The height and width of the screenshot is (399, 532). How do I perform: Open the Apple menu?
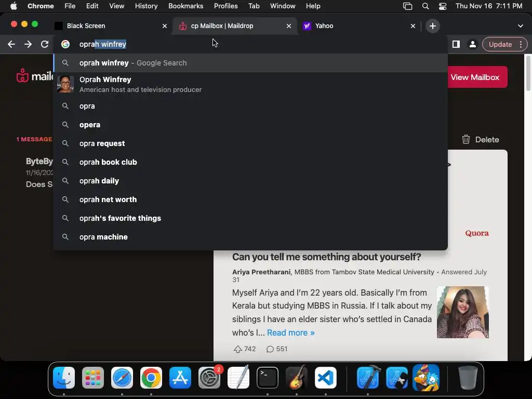coord(14,6)
